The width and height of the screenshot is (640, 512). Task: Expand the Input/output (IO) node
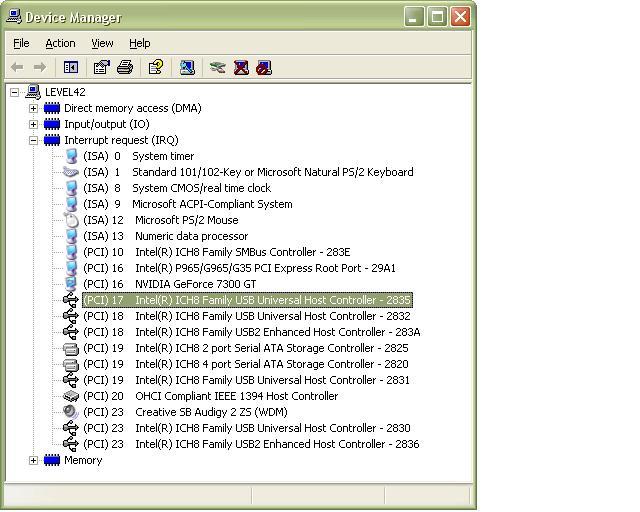click(33, 124)
